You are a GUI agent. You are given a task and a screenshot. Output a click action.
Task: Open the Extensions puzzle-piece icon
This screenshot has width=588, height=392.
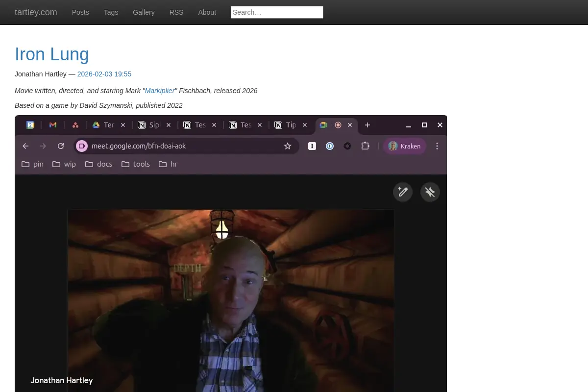click(365, 146)
